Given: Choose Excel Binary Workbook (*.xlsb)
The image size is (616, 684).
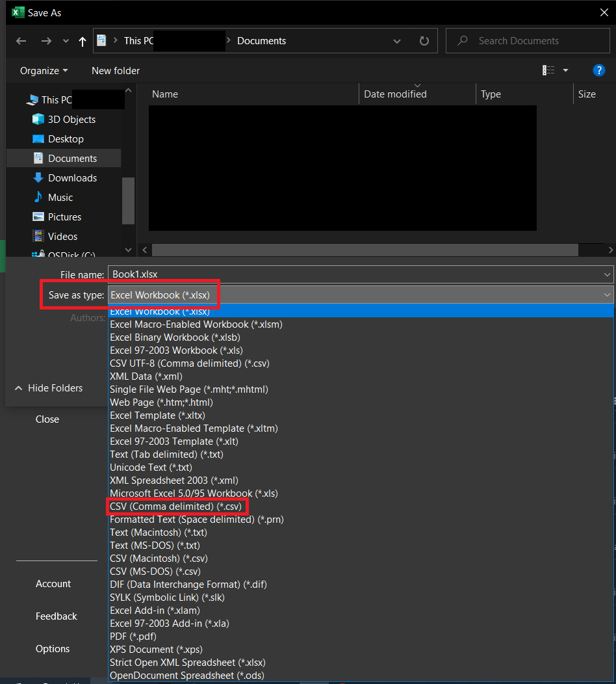Looking at the screenshot, I should pyautogui.click(x=175, y=337).
